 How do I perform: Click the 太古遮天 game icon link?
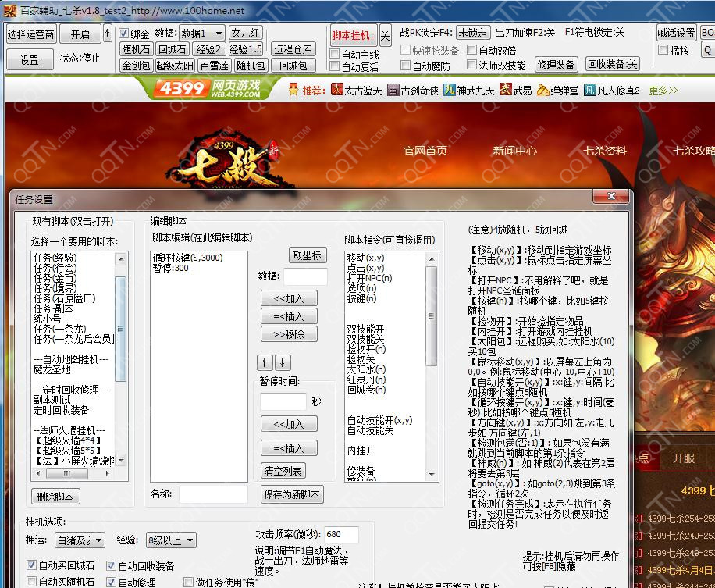(x=336, y=90)
